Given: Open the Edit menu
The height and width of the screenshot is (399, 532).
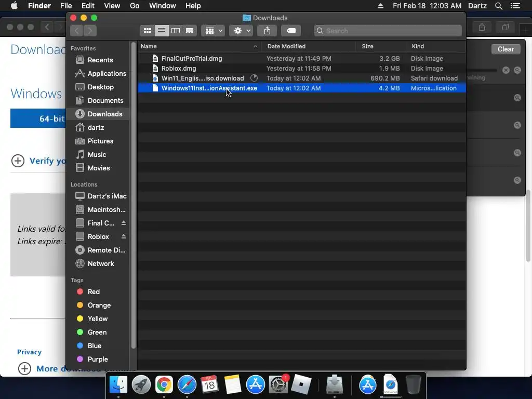Looking at the screenshot, I should (88, 6).
